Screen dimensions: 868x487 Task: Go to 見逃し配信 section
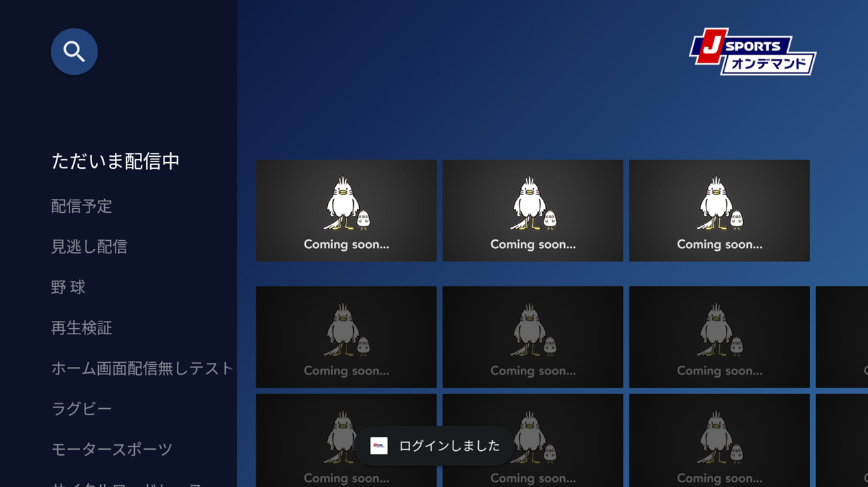click(89, 247)
